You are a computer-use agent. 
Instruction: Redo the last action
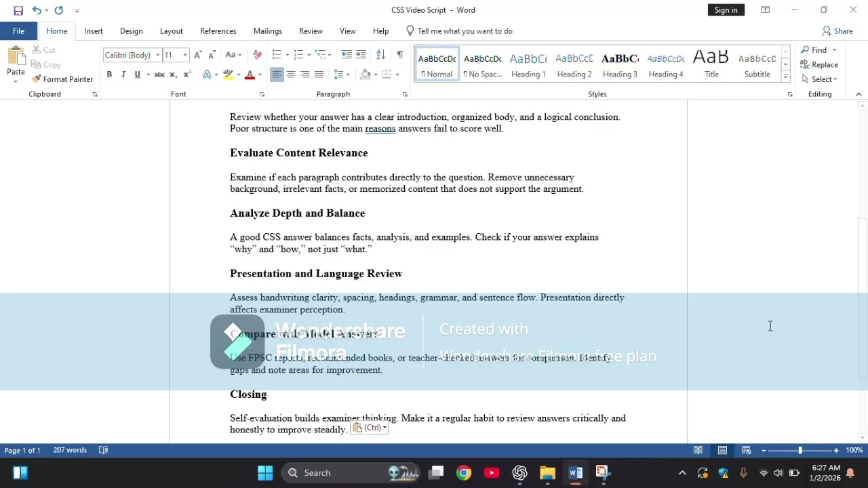click(59, 10)
